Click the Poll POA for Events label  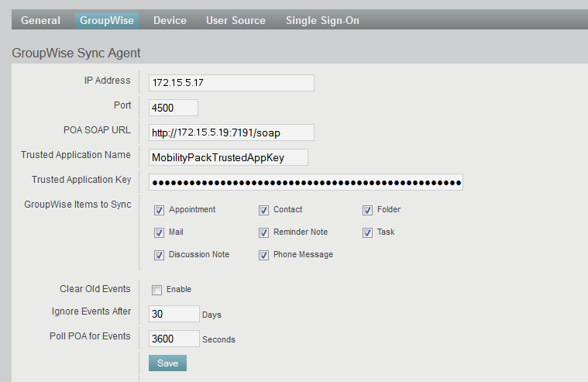coord(90,336)
